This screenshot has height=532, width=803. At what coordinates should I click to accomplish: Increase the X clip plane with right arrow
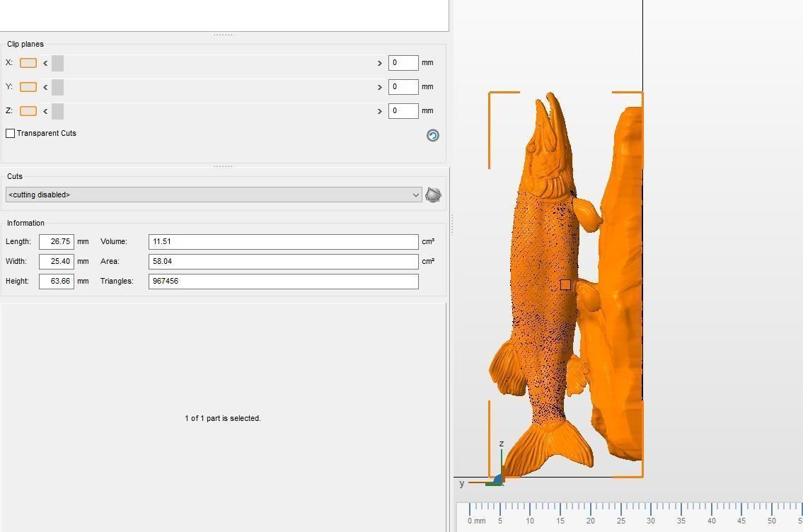379,63
